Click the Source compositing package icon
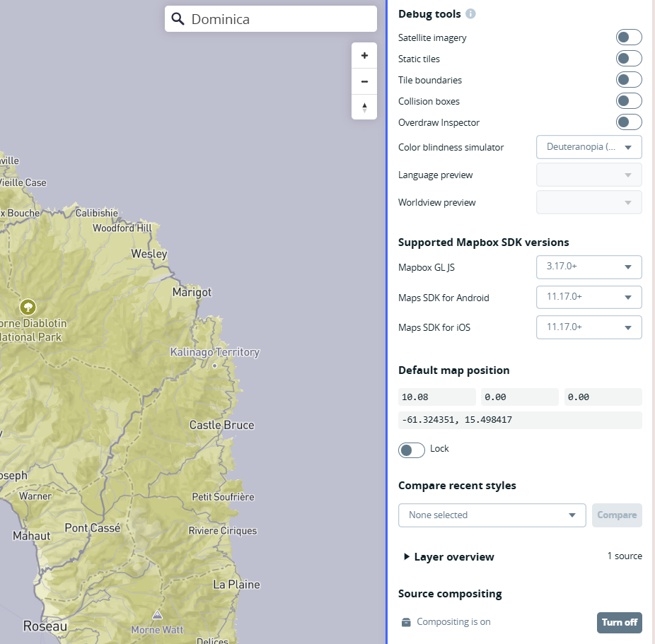The image size is (655, 644). [x=406, y=622]
